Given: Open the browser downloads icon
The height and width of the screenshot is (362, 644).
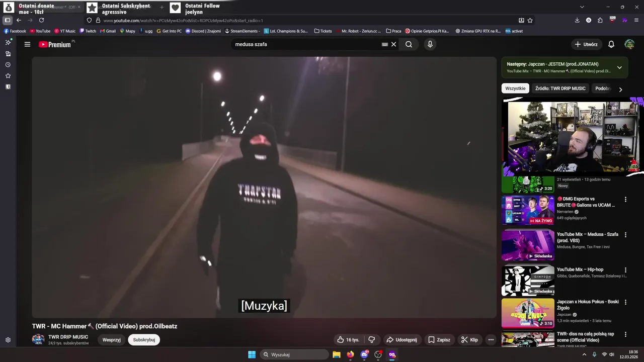Looking at the screenshot, I should click(577, 20).
